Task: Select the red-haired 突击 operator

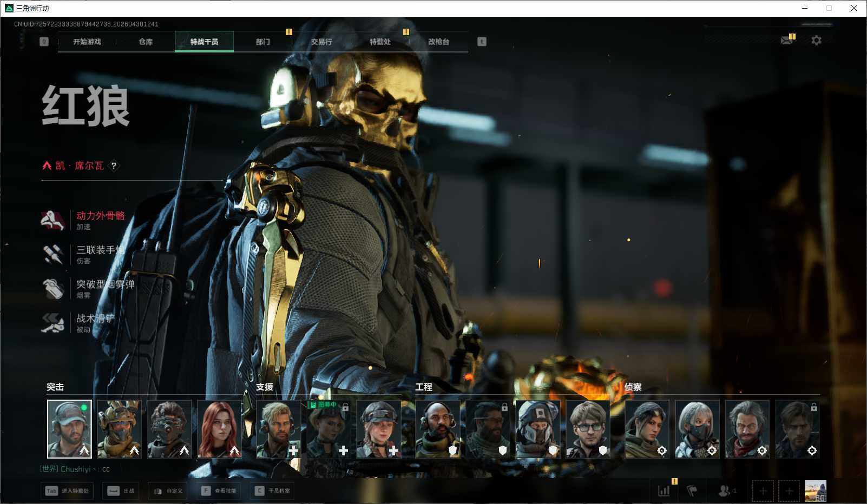Action: click(x=219, y=429)
